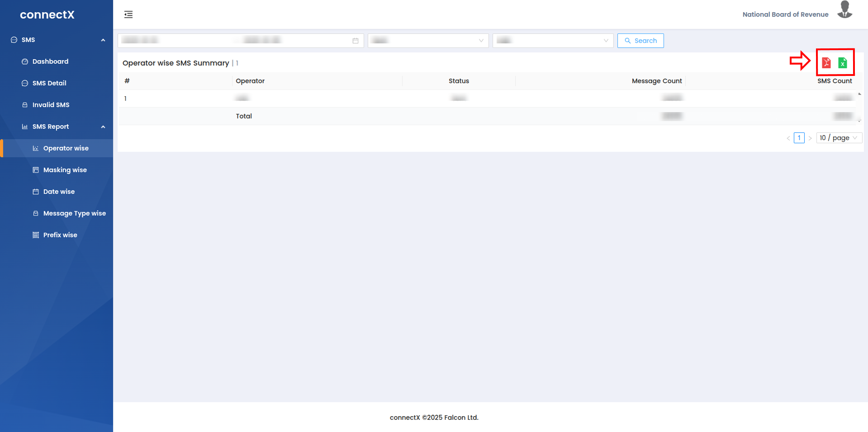The image size is (868, 432).
Task: Click the user avatar profile icon
Action: click(844, 10)
